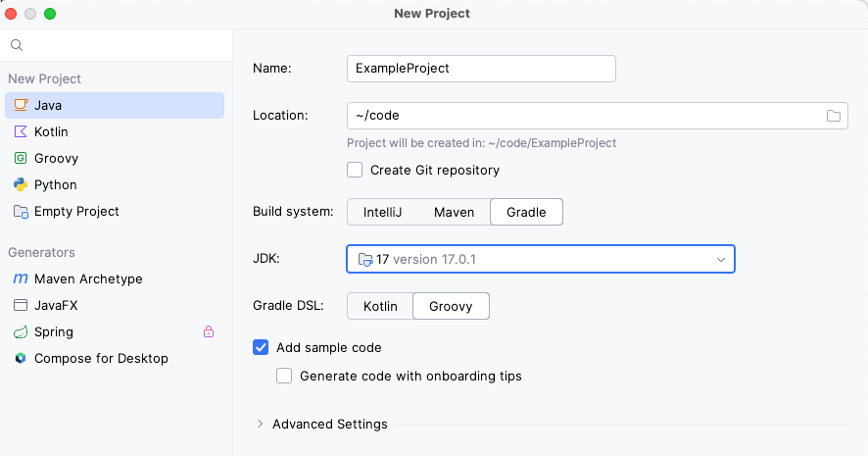Switch build system to Maven

click(454, 212)
